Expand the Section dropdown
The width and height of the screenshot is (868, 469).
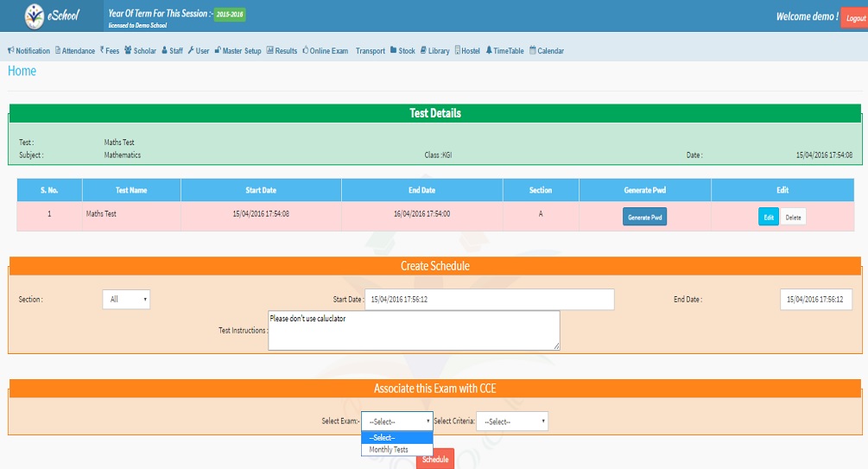click(x=126, y=299)
